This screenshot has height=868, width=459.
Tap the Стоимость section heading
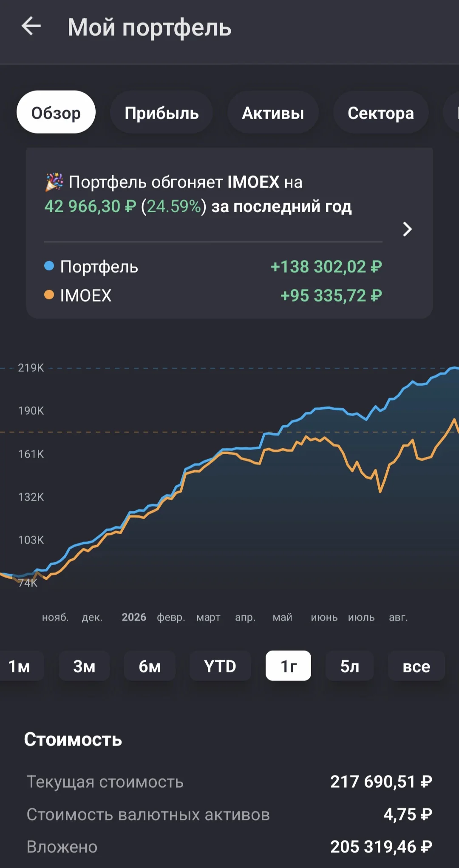73,740
